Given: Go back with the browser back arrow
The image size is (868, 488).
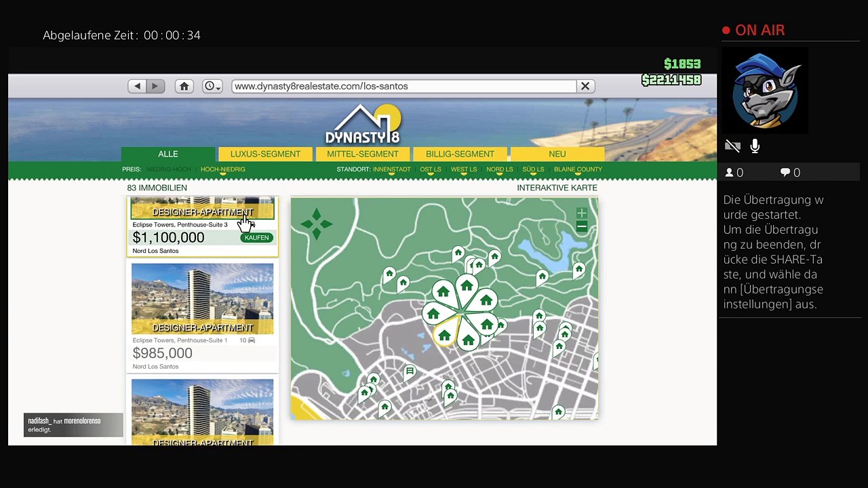Looking at the screenshot, I should point(137,86).
